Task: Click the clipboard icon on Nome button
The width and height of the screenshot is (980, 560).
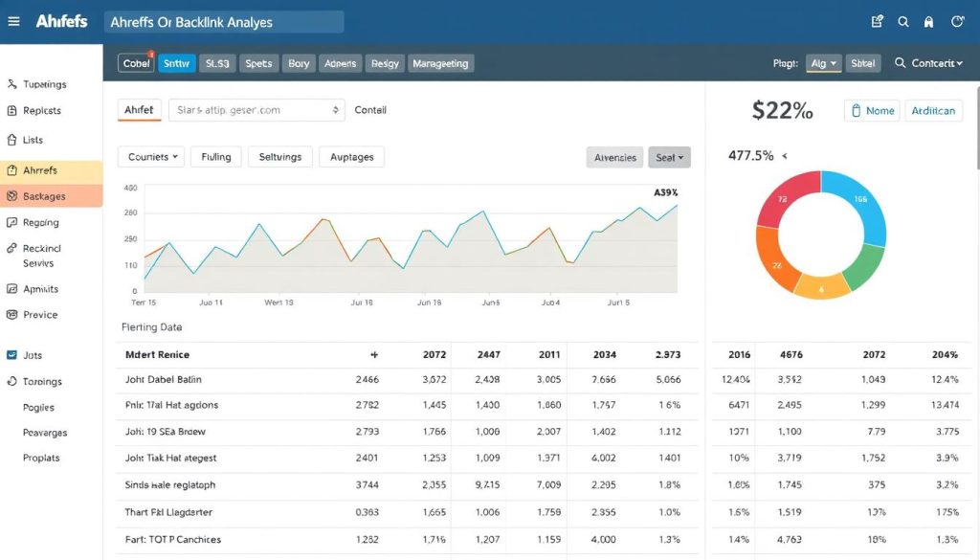Action: [x=857, y=111]
